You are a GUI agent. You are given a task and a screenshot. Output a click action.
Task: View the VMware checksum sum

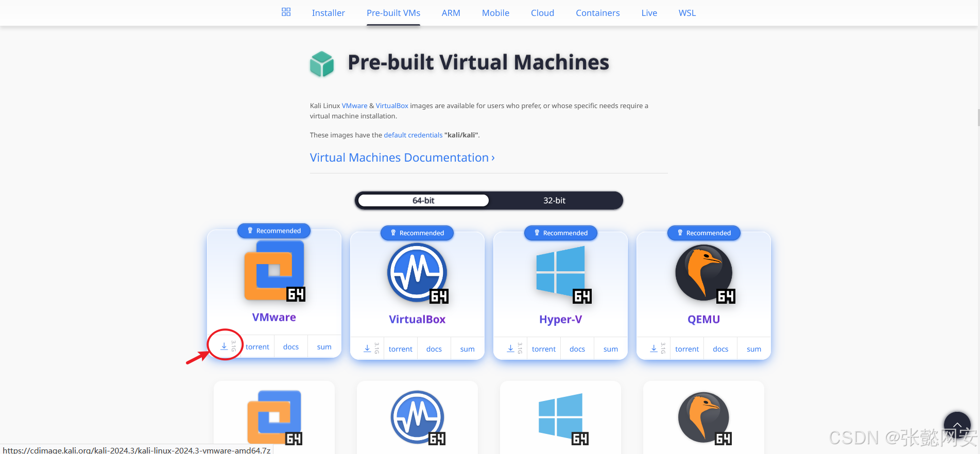pos(324,347)
